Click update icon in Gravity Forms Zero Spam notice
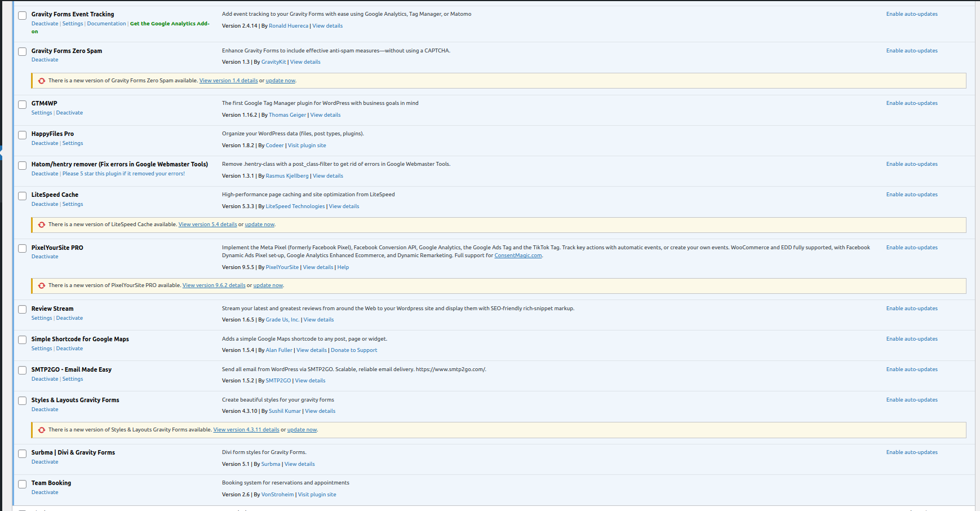980x511 pixels. (42, 81)
